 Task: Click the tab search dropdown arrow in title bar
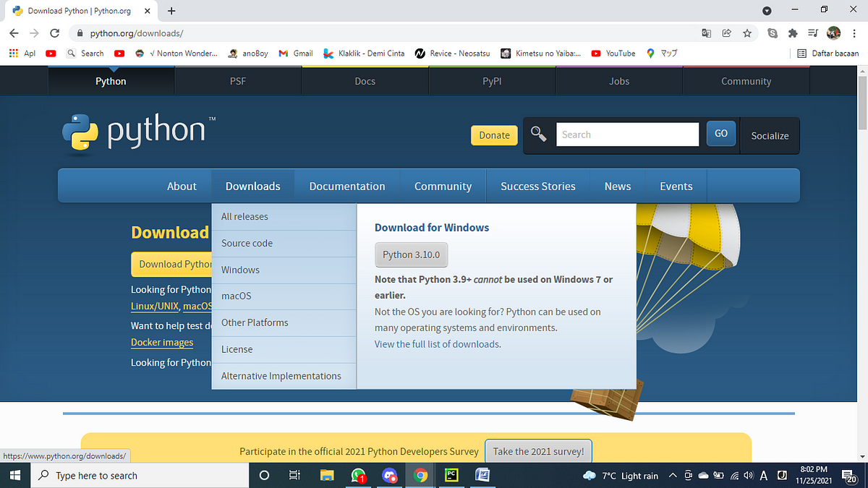pos(767,11)
